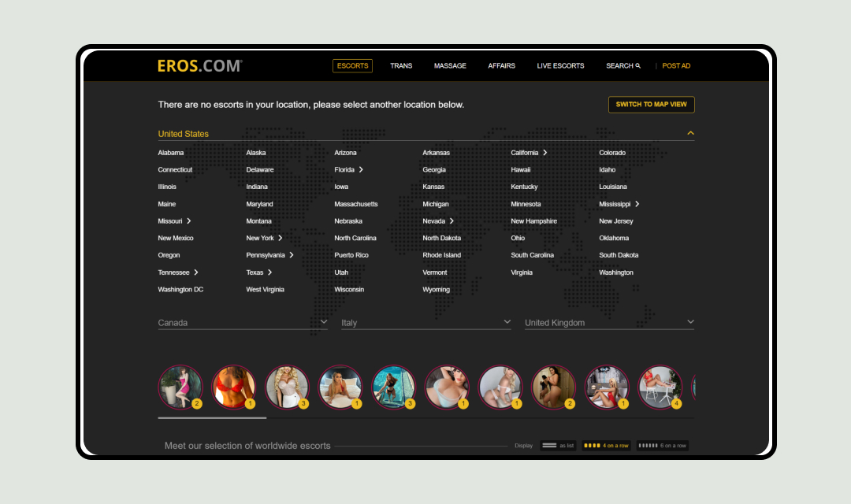Click the EROS.COM logo
Screen dimensions: 851x504
tap(199, 65)
